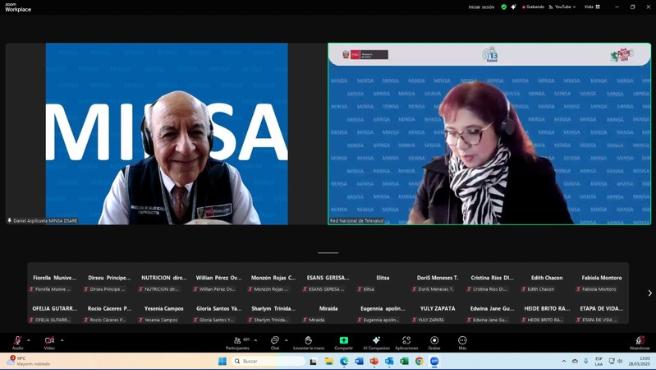
Task: Open the Aplicaciones icon
Action: click(406, 340)
